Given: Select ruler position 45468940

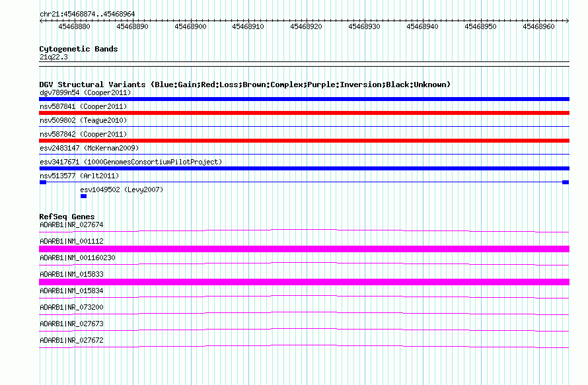Looking at the screenshot, I should (x=422, y=26).
